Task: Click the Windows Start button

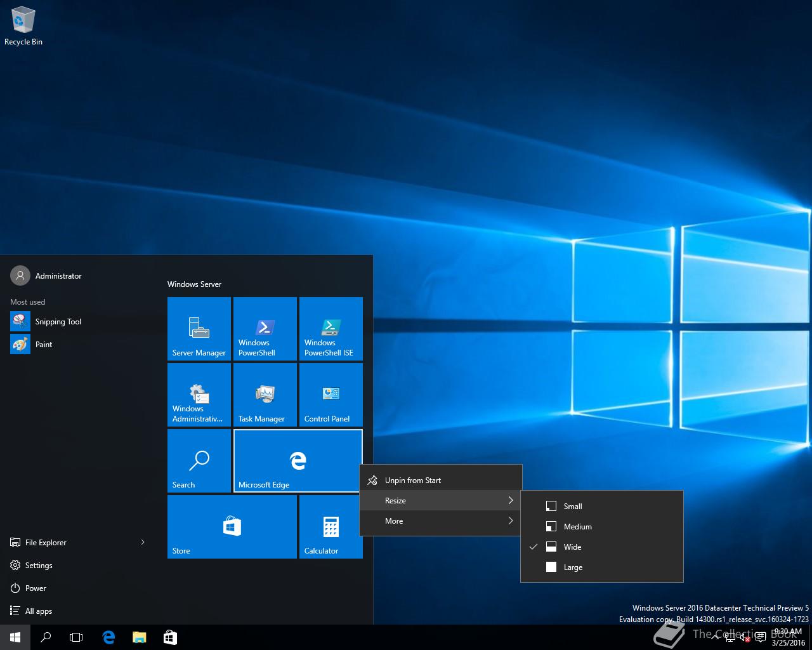Action: pyautogui.click(x=15, y=637)
